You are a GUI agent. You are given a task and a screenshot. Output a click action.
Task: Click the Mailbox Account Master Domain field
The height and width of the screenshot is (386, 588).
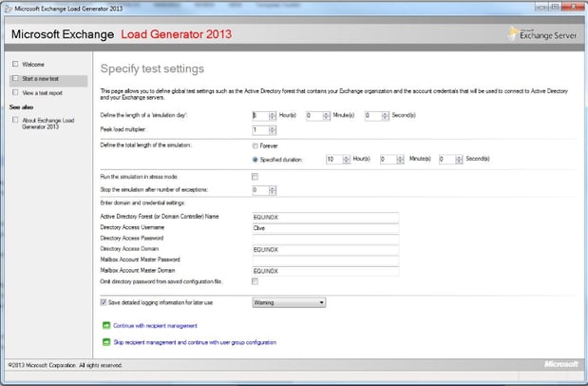click(326, 271)
